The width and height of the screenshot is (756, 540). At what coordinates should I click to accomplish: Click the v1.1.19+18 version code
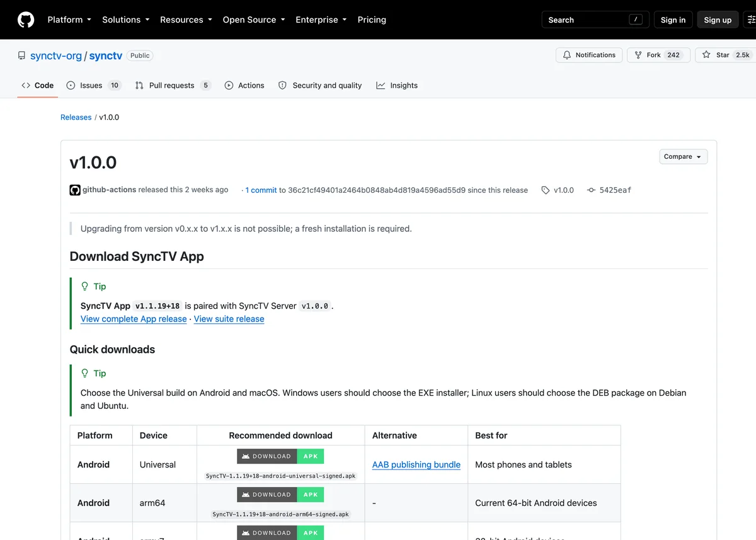(x=157, y=306)
